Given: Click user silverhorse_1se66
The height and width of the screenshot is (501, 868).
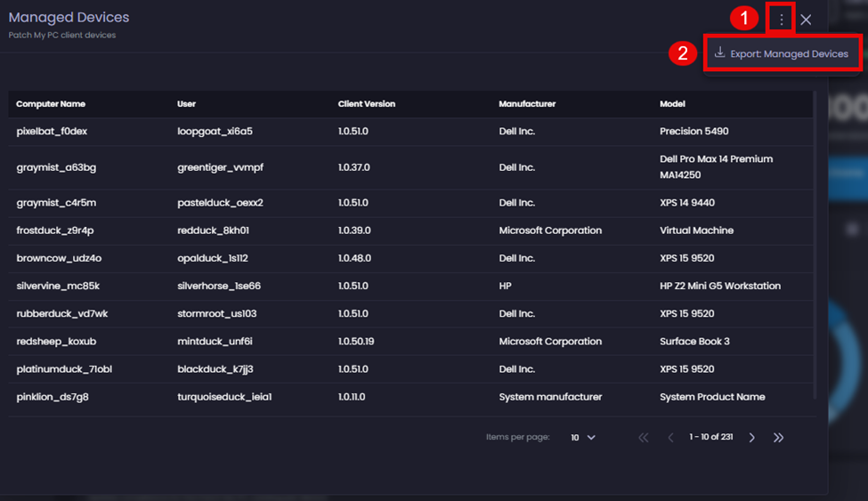Looking at the screenshot, I should coord(219,286).
